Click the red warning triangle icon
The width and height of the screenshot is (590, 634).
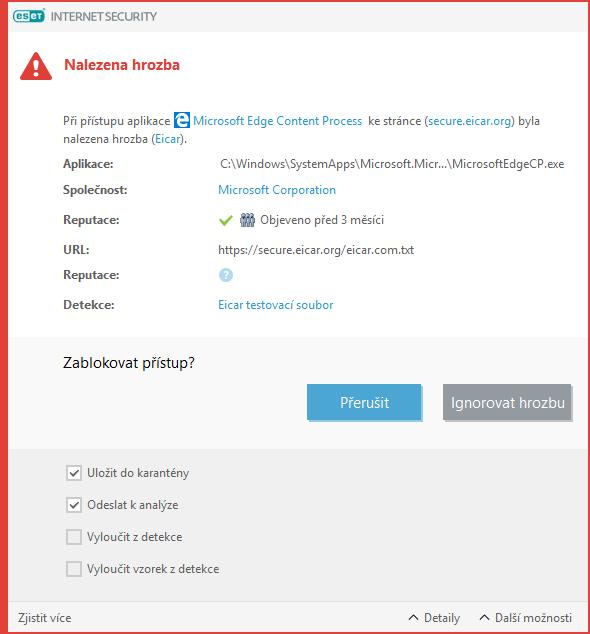click(36, 66)
